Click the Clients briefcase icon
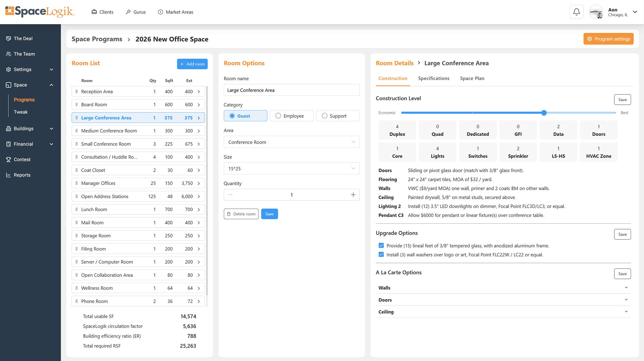This screenshot has width=644, height=361. (x=94, y=12)
